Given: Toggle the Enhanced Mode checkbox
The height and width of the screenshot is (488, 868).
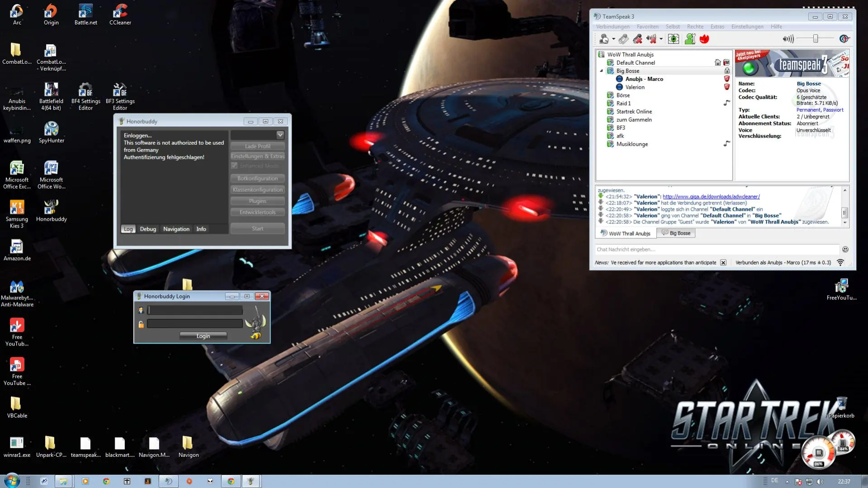Looking at the screenshot, I should click(234, 166).
